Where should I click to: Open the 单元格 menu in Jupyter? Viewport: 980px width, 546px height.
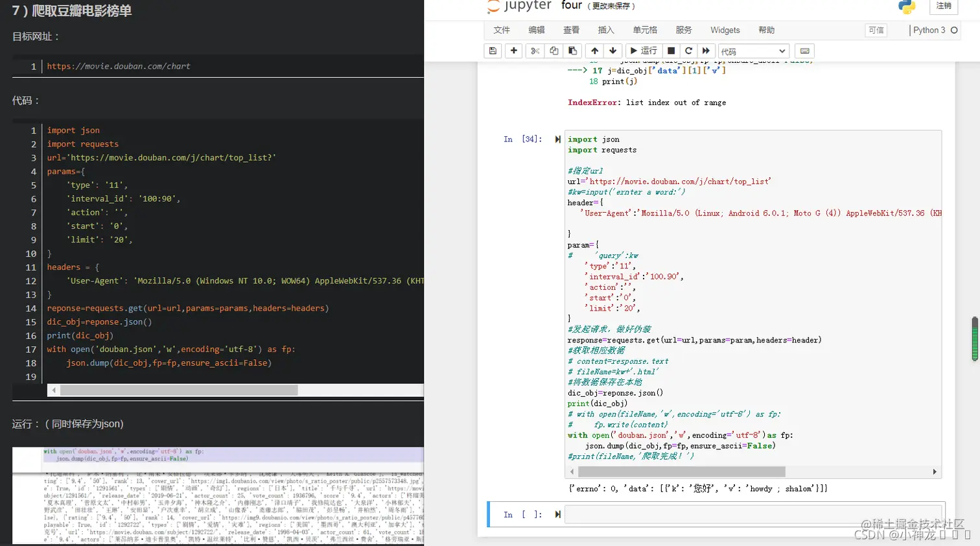[645, 30]
